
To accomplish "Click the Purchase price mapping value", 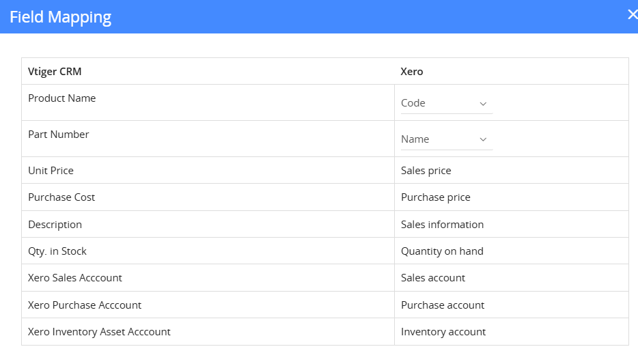I will (435, 197).
